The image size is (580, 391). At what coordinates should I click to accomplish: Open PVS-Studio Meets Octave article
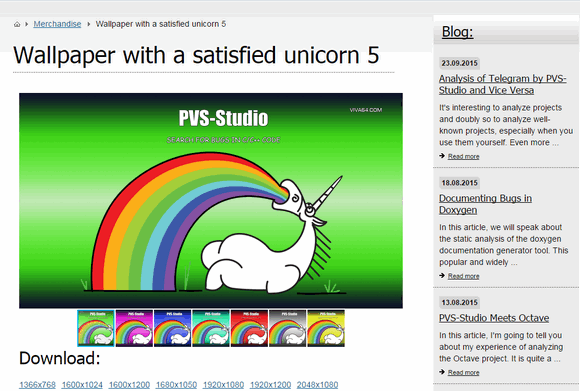pos(494,318)
